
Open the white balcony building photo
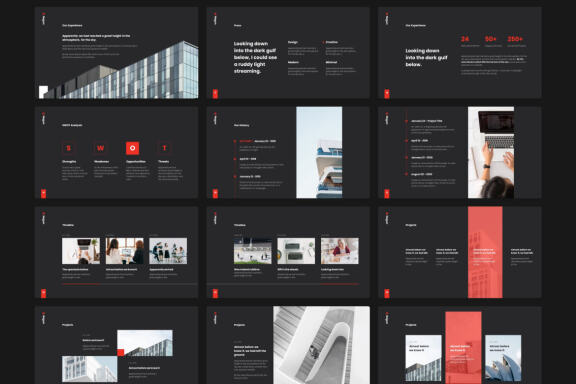[x=319, y=152]
